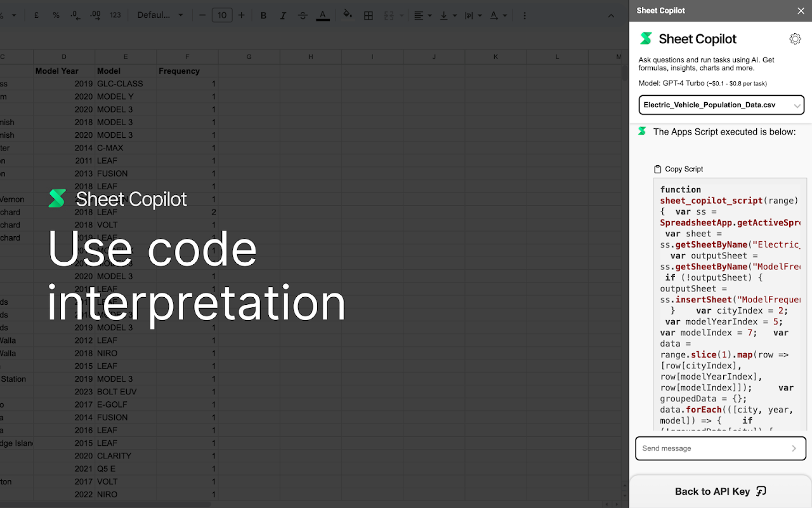Open the font family dropdown
This screenshot has width=812, height=508.
160,15
